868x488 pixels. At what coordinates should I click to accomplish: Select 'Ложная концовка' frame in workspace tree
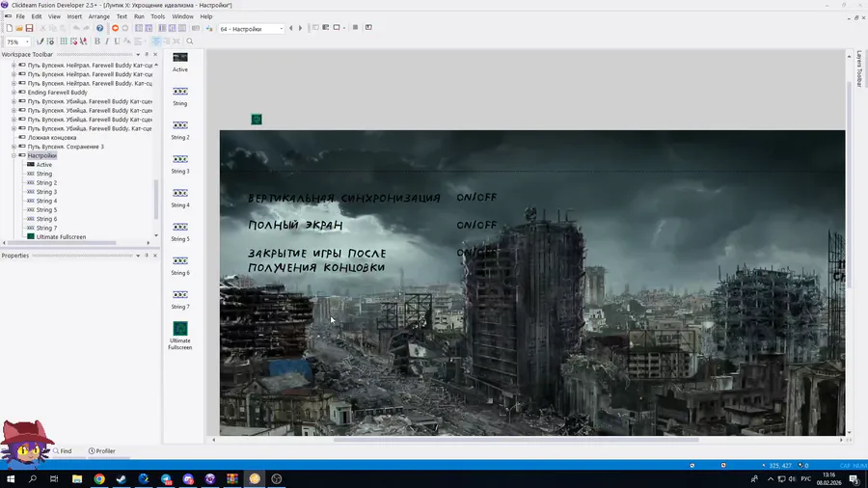[x=52, y=137]
